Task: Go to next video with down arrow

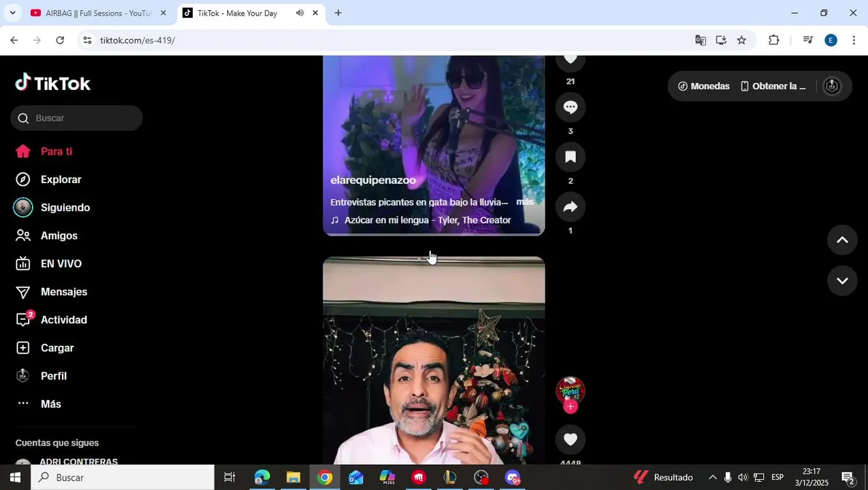Action: [842, 281]
